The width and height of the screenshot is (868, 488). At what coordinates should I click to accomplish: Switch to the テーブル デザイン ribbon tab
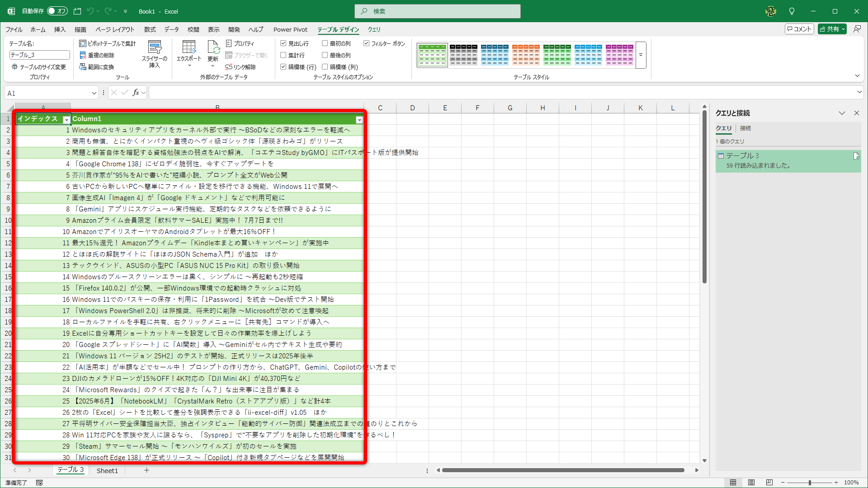tap(339, 29)
